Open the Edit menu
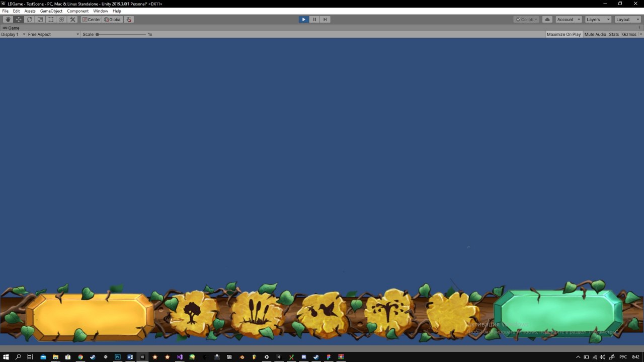 pos(17,11)
